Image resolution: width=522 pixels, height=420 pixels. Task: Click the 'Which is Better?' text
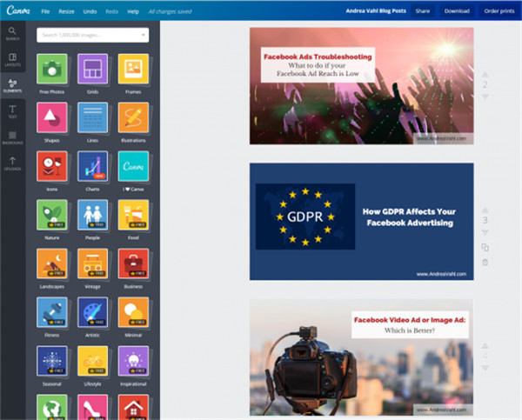(410, 330)
